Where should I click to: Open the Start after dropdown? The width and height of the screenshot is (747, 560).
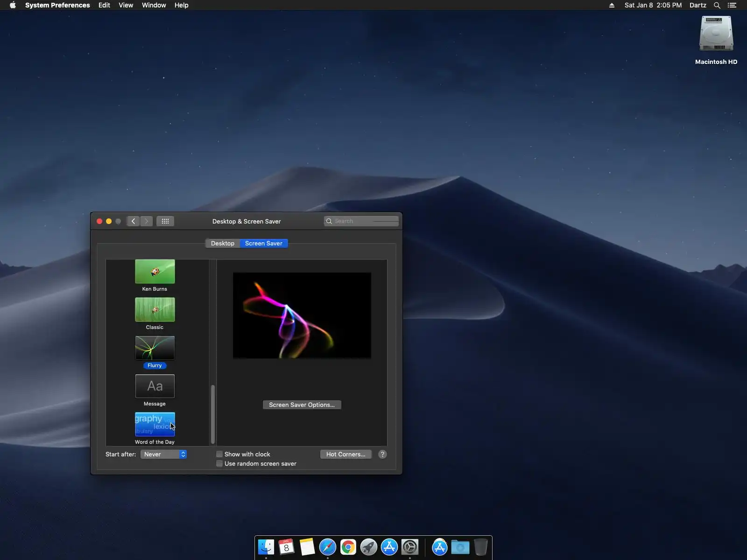pyautogui.click(x=163, y=454)
